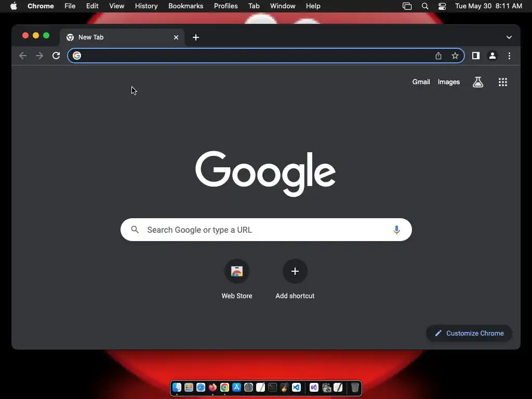
Task: Click the date and time in menu bar
Action: [x=488, y=6]
